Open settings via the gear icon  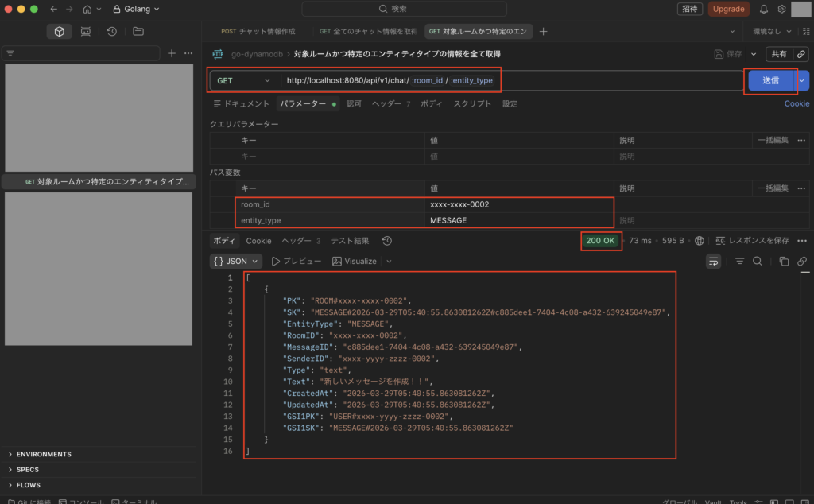(x=781, y=9)
